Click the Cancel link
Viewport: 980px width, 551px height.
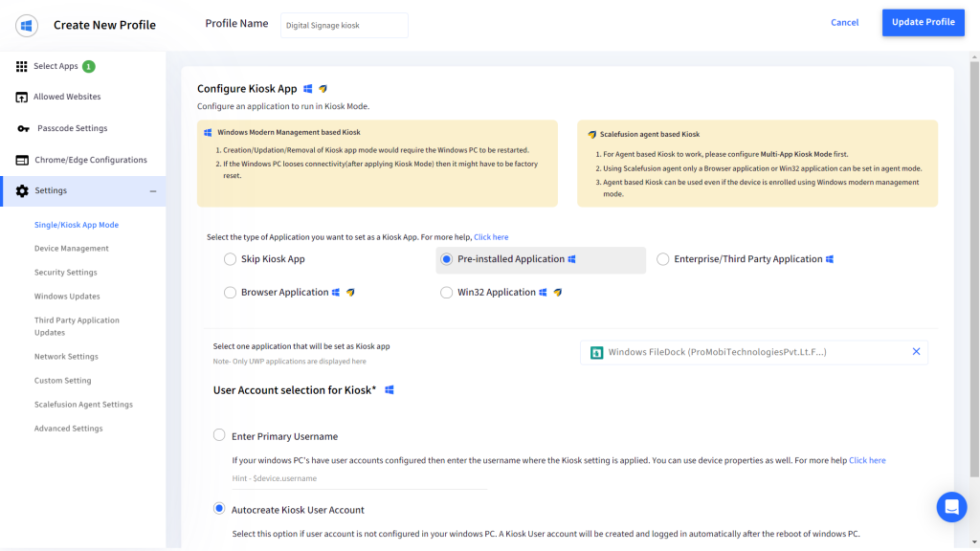(844, 23)
